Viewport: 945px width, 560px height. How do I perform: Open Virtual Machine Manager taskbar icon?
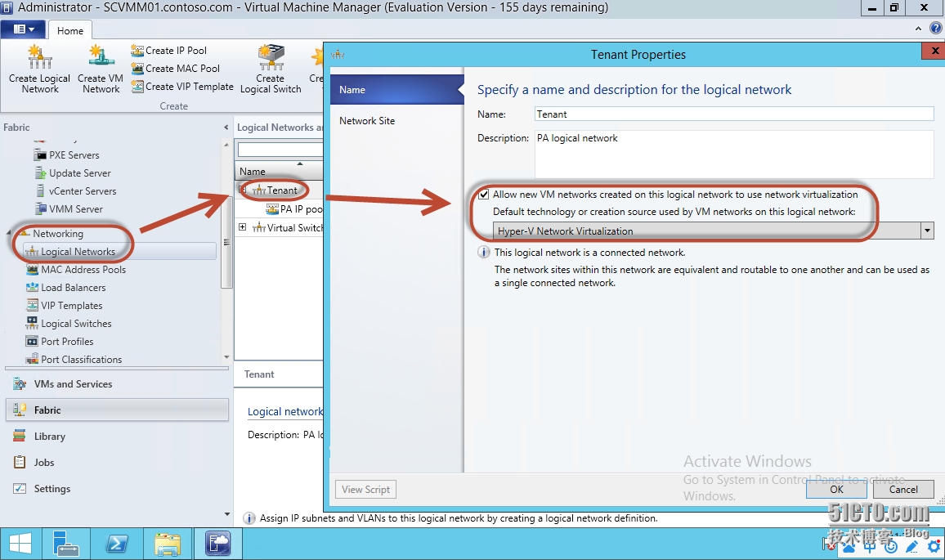tap(217, 544)
